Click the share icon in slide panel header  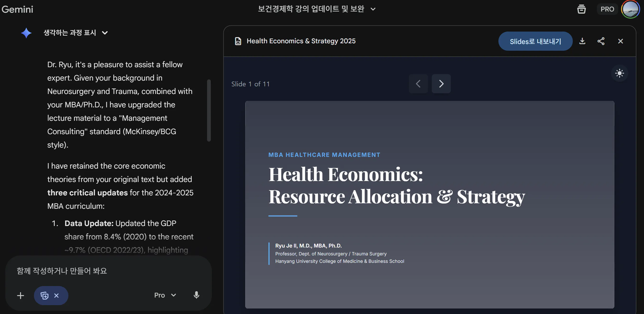[x=601, y=41]
